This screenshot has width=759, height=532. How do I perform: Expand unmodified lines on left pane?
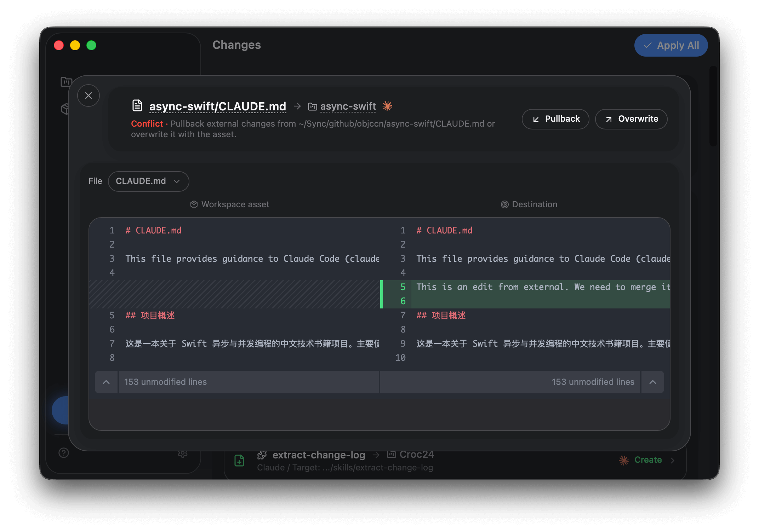tap(106, 382)
